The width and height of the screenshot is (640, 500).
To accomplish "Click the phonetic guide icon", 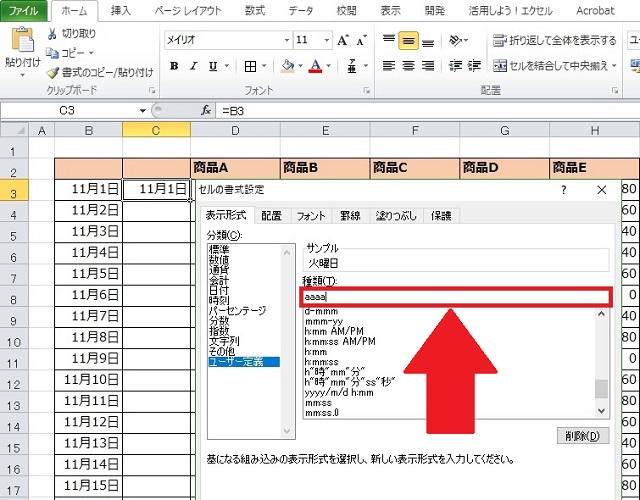I will 352,66.
